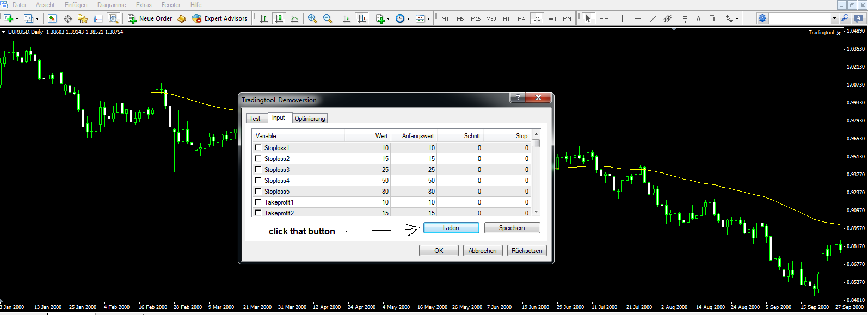Enable the Stoploss1 checkbox
The image size is (868, 315).
click(x=258, y=147)
